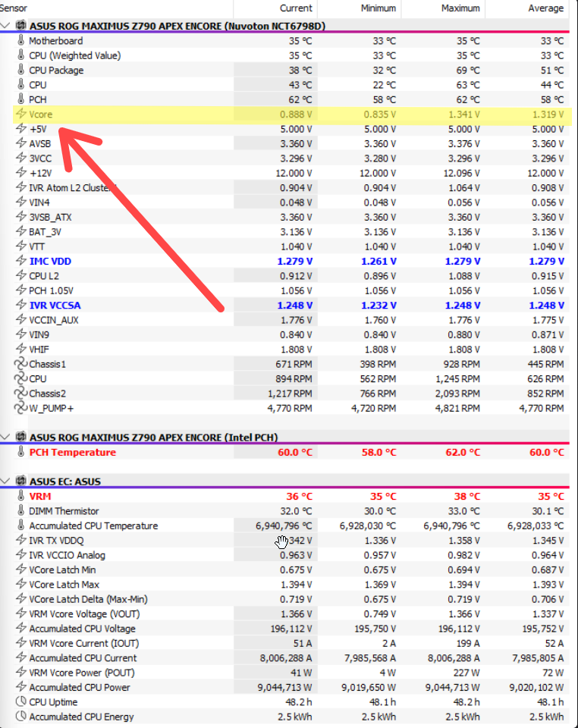The image size is (578, 728).
Task: Click the VRM Vcore Power bolt icon
Action: [21, 673]
